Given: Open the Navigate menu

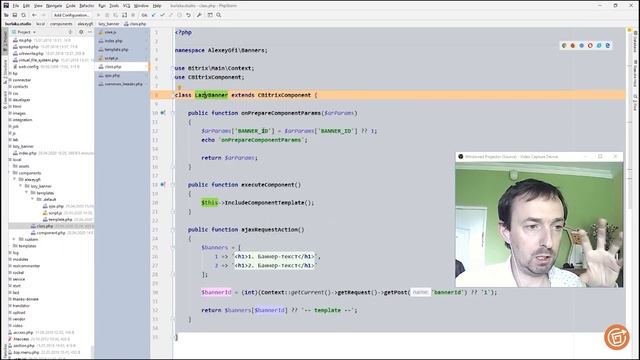Looking at the screenshot, I should [53, 6].
